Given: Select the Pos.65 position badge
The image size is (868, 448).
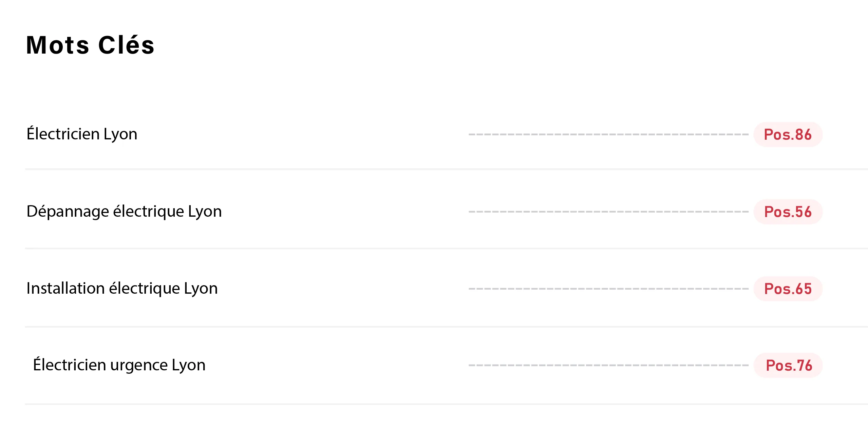Looking at the screenshot, I should click(x=788, y=289).
